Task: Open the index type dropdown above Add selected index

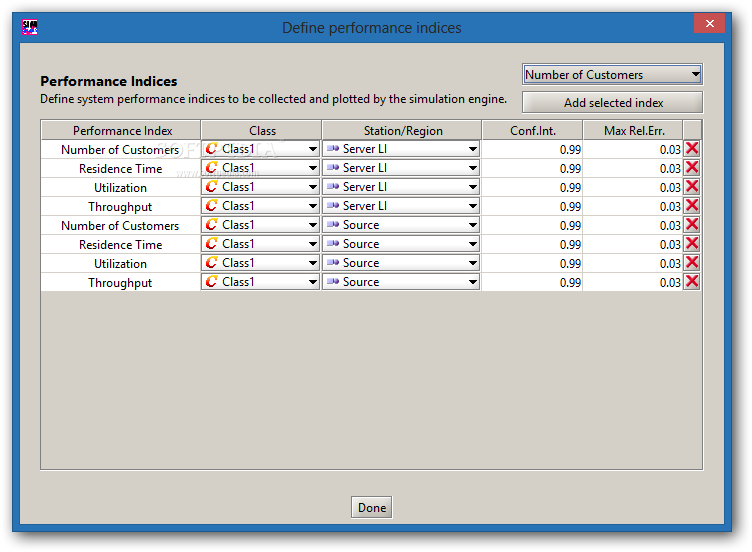Action: point(612,75)
